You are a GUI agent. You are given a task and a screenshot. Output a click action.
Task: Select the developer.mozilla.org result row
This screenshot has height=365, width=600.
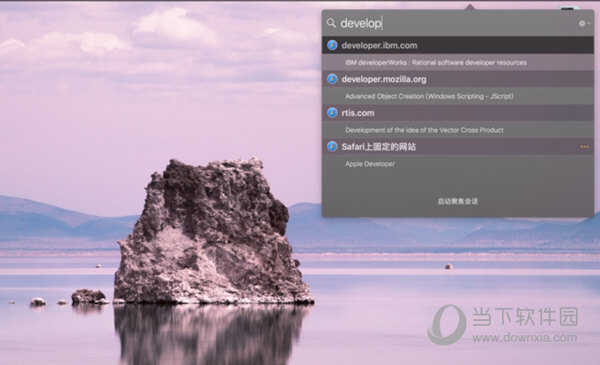click(x=458, y=79)
